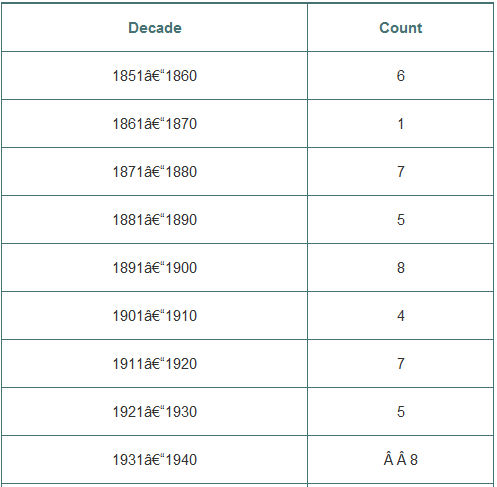The image size is (497, 487).
Task: Select the 1881–1890 decade cell
Action: click(155, 220)
